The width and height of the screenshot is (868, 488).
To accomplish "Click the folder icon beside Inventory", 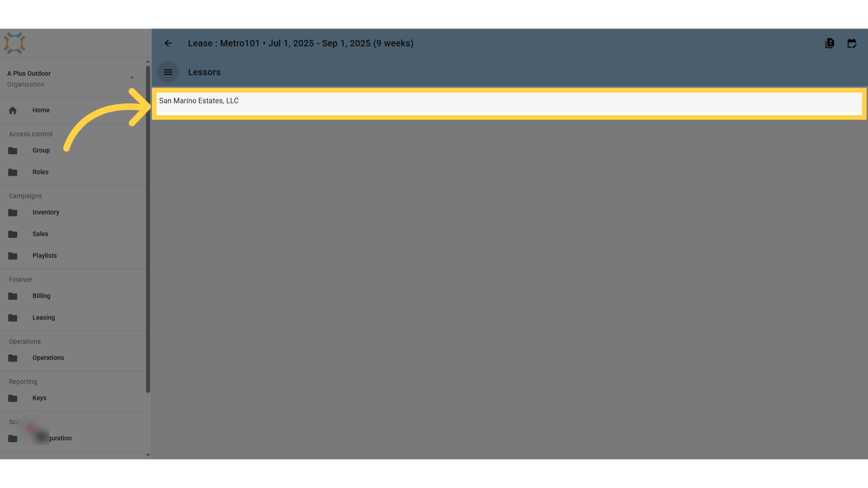I will (13, 212).
